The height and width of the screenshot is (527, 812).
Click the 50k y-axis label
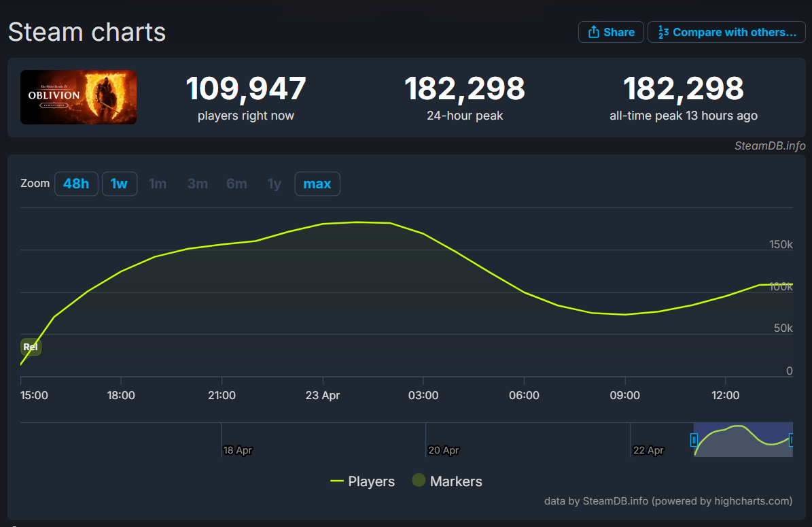tap(783, 328)
